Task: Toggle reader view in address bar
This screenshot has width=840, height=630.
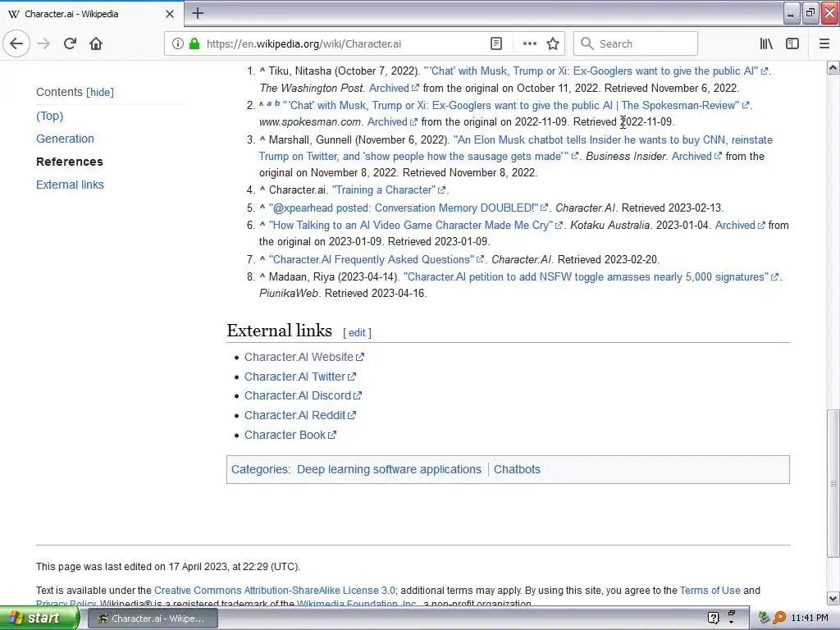Action: pyautogui.click(x=496, y=44)
